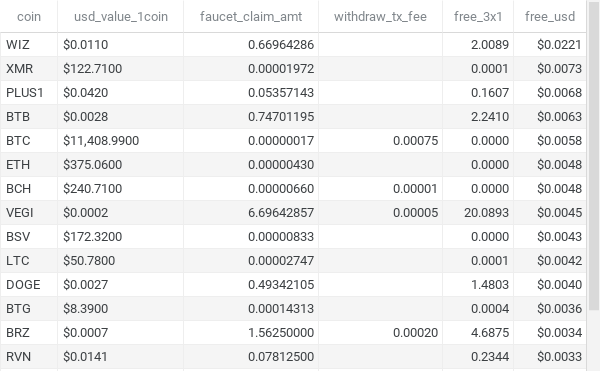Select the $0.0045 free_usd cell
Viewport: 600px width, 371px height.
pos(550,213)
